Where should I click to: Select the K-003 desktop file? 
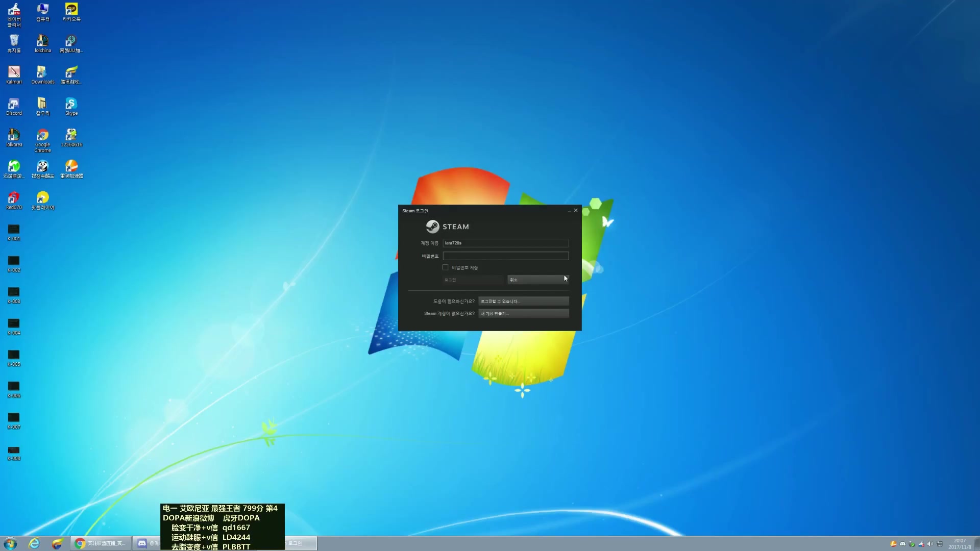(14, 295)
